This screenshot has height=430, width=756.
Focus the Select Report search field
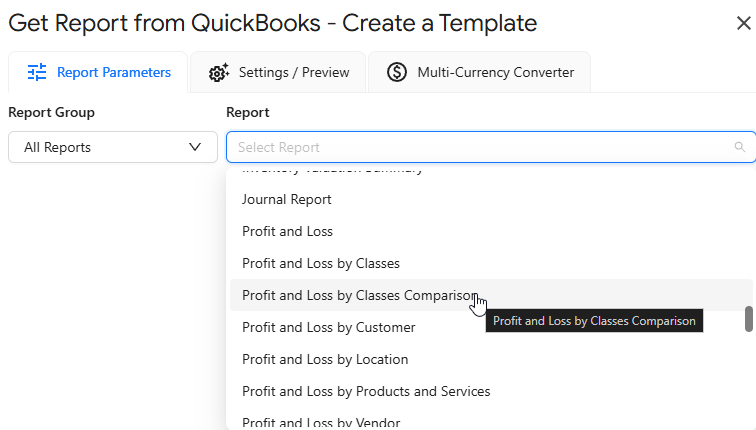pyautogui.click(x=480, y=147)
